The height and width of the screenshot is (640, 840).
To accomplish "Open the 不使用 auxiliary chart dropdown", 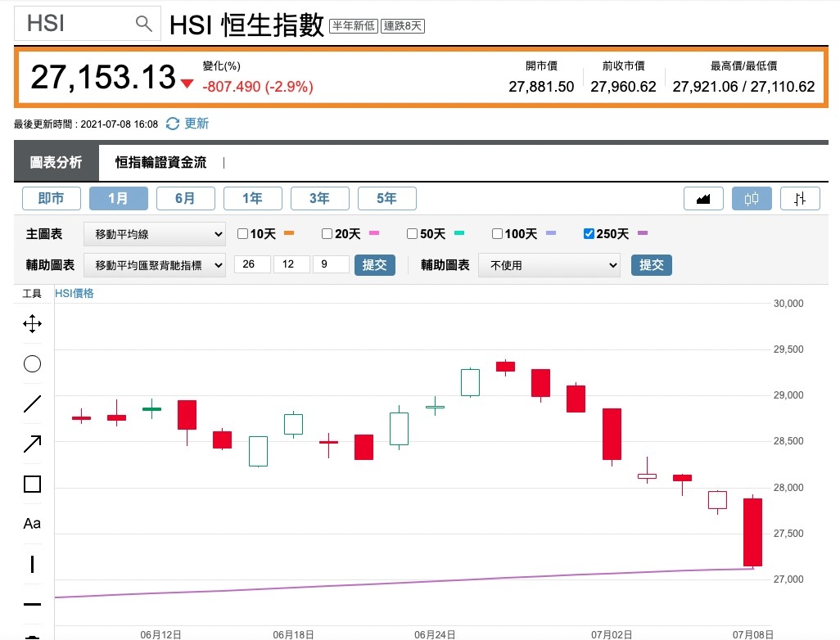I will click(x=549, y=264).
